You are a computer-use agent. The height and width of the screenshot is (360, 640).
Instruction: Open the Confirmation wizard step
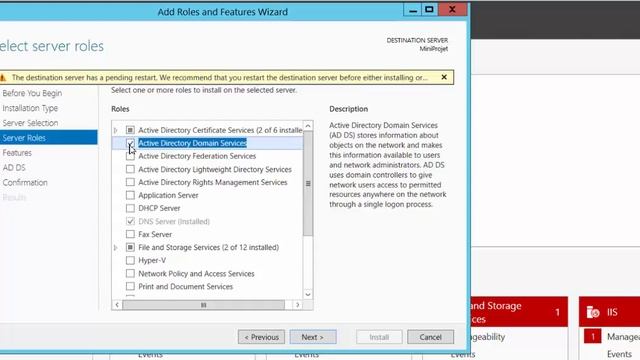(x=25, y=182)
